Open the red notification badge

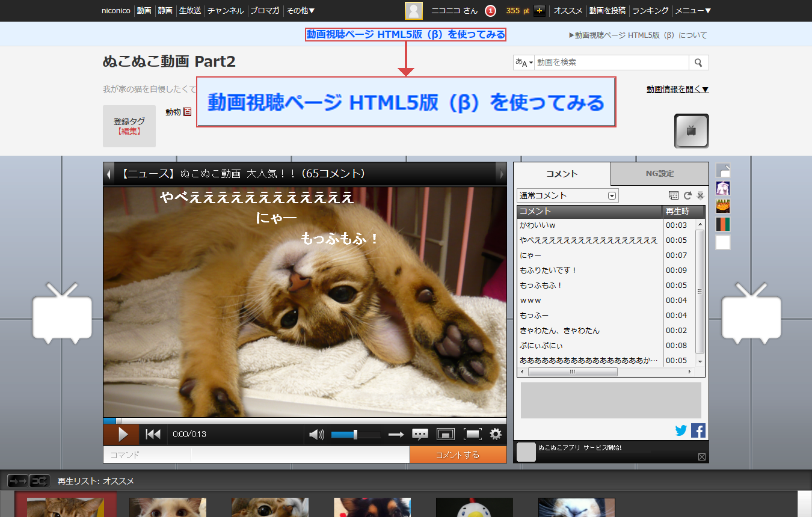pyautogui.click(x=490, y=11)
